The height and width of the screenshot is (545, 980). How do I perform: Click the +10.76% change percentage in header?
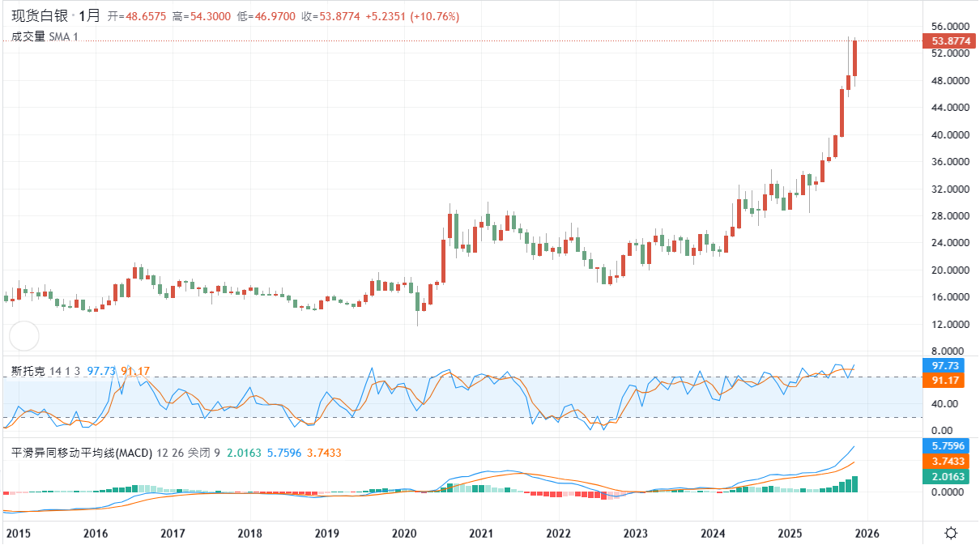tap(436, 16)
